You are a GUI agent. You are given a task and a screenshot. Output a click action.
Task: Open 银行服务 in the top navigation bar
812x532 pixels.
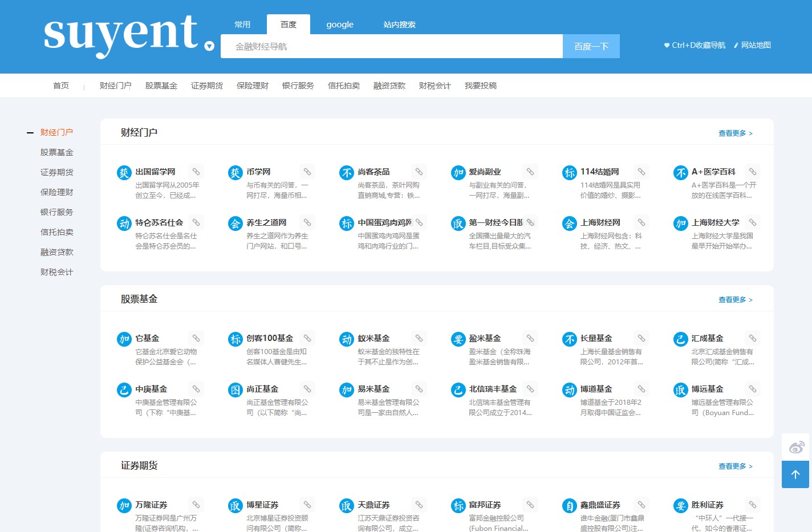pos(298,86)
